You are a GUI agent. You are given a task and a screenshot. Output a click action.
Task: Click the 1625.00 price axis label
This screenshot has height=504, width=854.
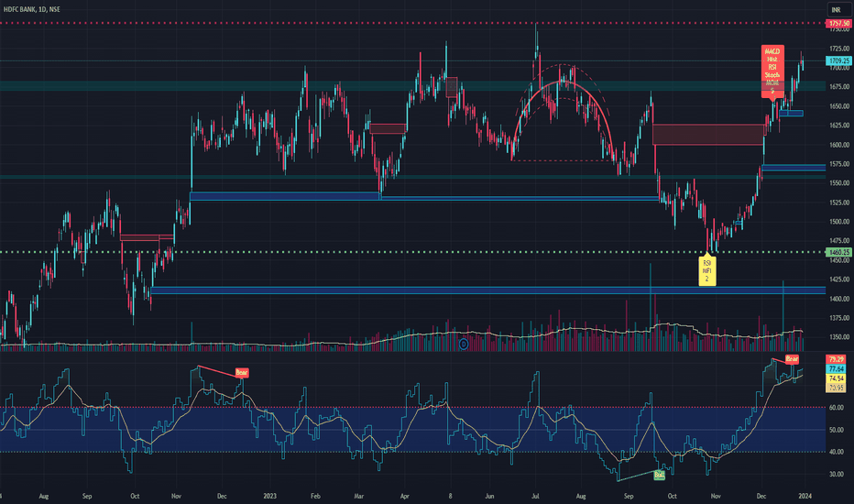[x=839, y=126]
